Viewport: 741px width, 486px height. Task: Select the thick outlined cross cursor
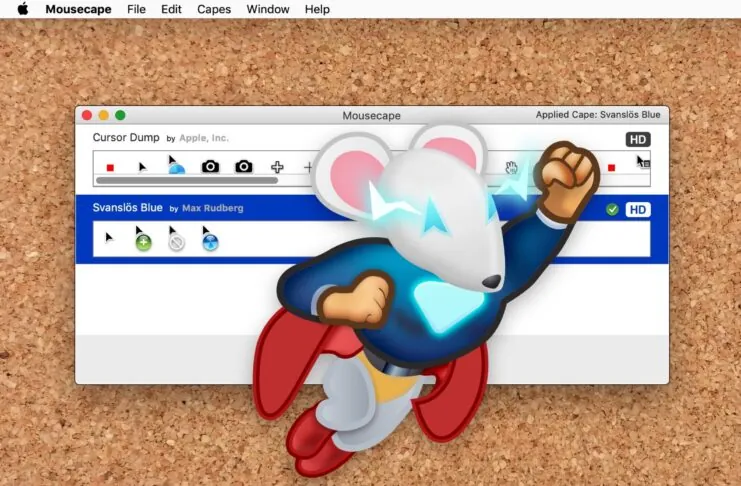tap(277, 167)
